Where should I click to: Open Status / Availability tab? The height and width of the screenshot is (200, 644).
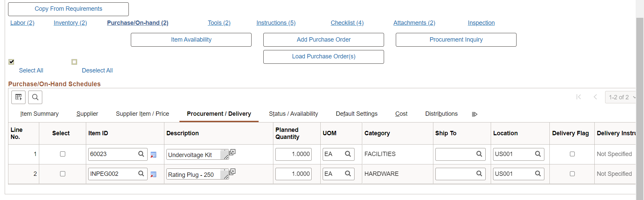293,114
